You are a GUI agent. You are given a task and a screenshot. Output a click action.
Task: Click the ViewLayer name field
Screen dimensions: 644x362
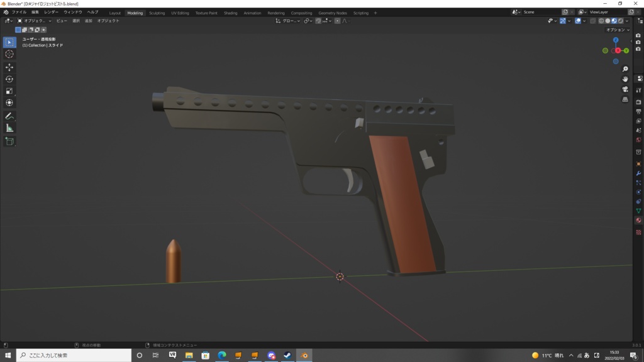[607, 13]
